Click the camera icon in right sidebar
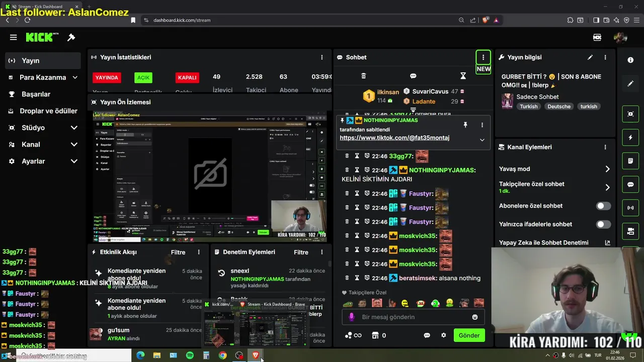The image size is (644, 362). pos(630,231)
